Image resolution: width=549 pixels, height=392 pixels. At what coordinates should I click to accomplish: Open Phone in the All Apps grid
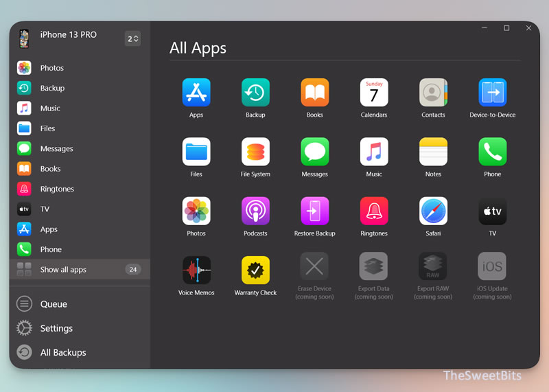coord(492,152)
